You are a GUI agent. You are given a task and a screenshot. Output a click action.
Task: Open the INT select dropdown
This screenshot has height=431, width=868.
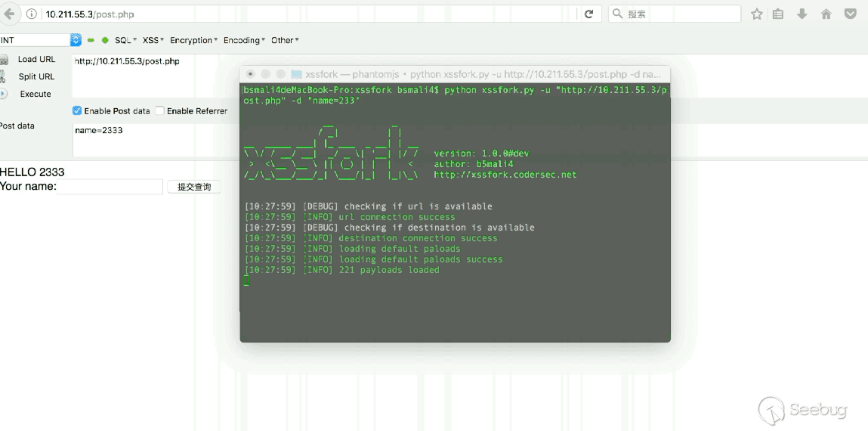tap(76, 40)
